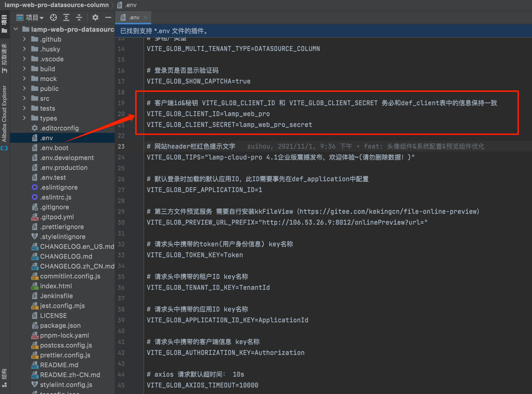Close the .env editor tab
Viewport: 532px width, 394px height.
(x=145, y=18)
